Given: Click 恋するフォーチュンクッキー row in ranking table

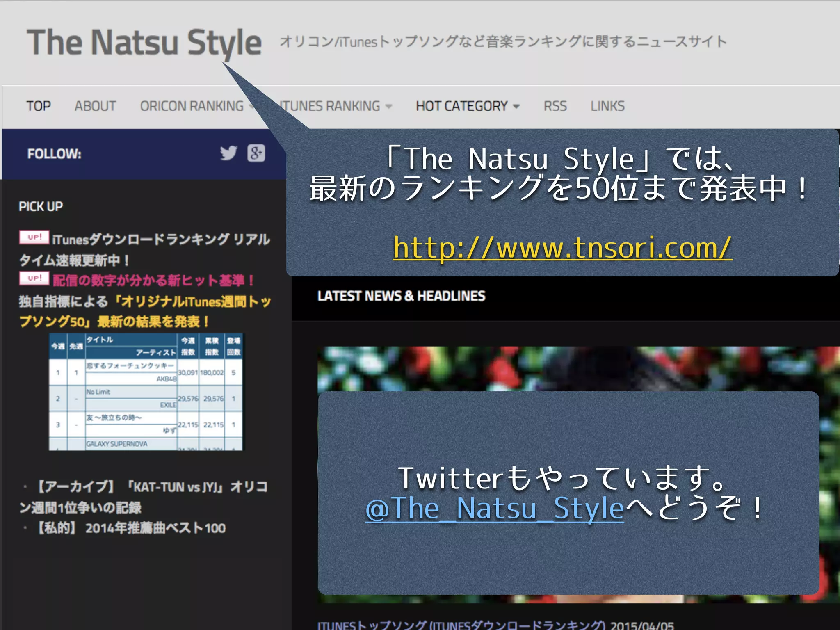Looking at the screenshot, I should 146,372.
